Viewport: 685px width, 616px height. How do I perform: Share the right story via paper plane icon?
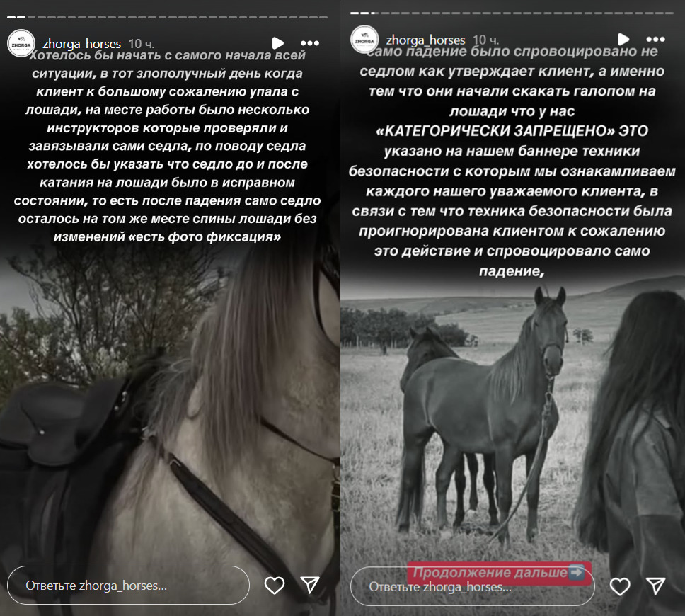(655, 586)
